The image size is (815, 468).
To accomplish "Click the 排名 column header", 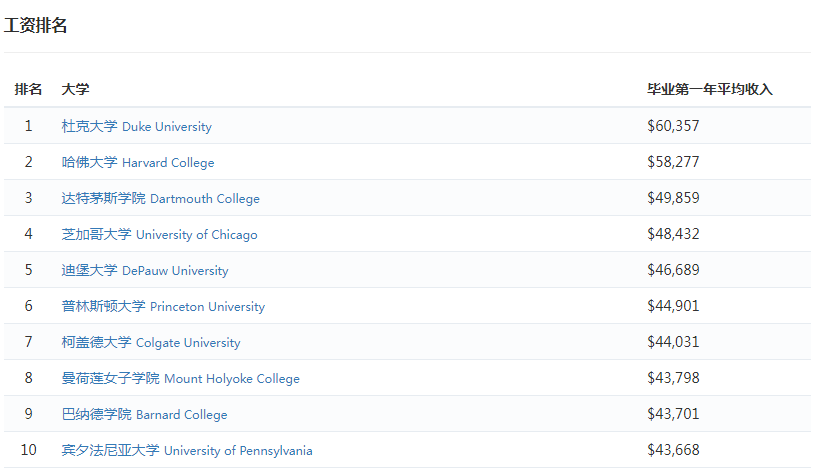I will (x=28, y=90).
